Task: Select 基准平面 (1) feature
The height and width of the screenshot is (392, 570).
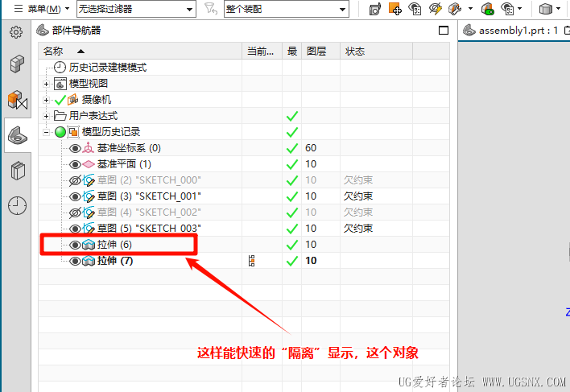Action: pos(124,164)
